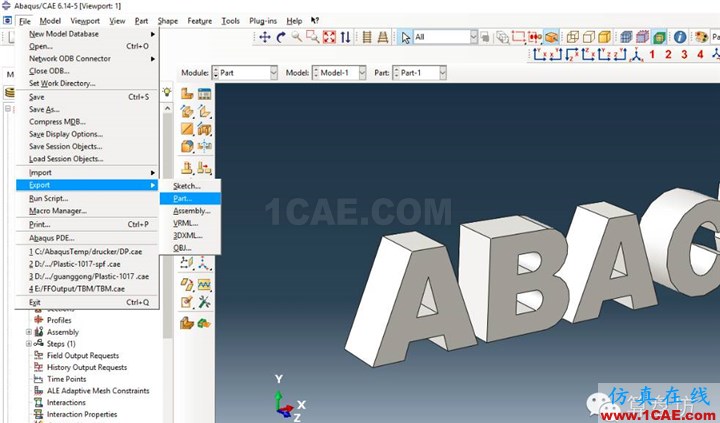Click the model tree scroll up arrow
The height and width of the screenshot is (423, 720).
click(168, 109)
